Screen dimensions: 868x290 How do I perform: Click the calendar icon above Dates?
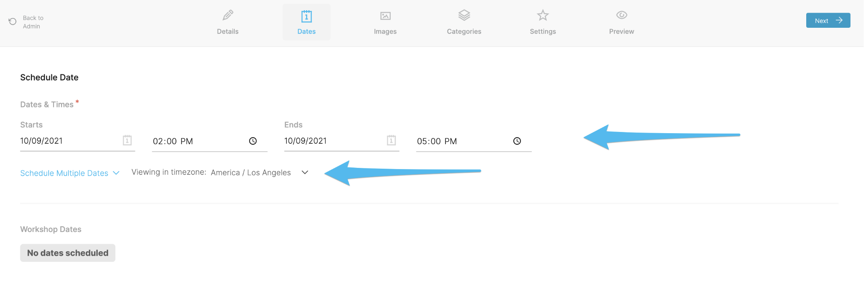pos(306,16)
